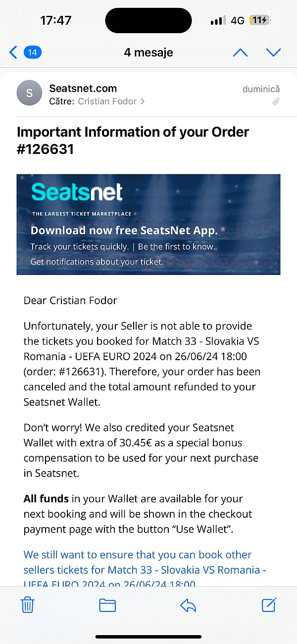Tap the Seatsnet sender avatar
The image size is (297, 644).
coord(30,93)
